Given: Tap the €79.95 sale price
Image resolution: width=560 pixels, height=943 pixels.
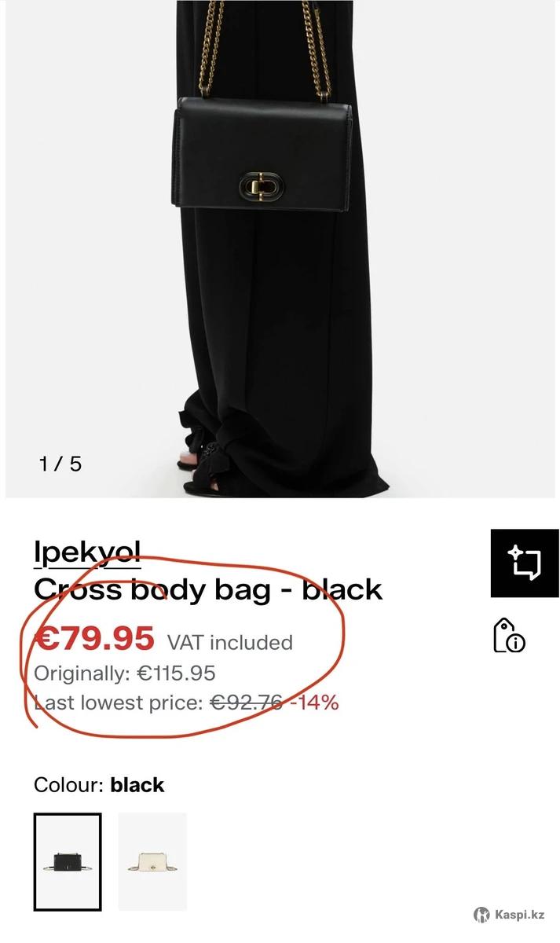Looking at the screenshot, I should (94, 639).
